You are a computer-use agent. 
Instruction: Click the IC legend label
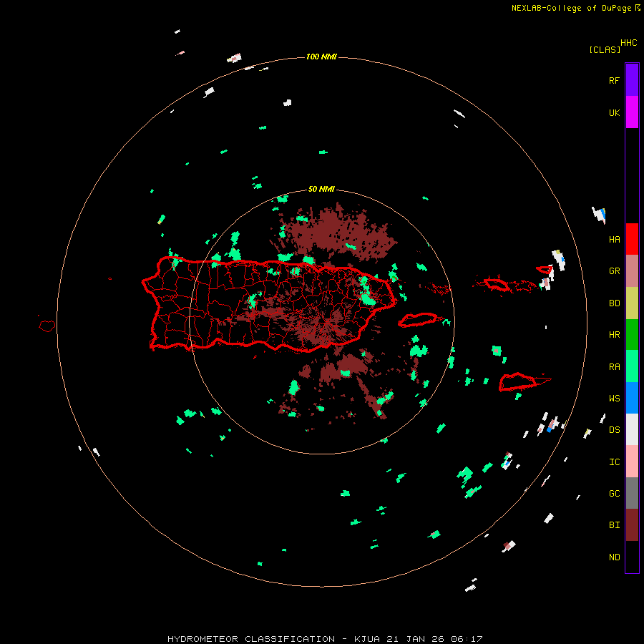[614, 462]
